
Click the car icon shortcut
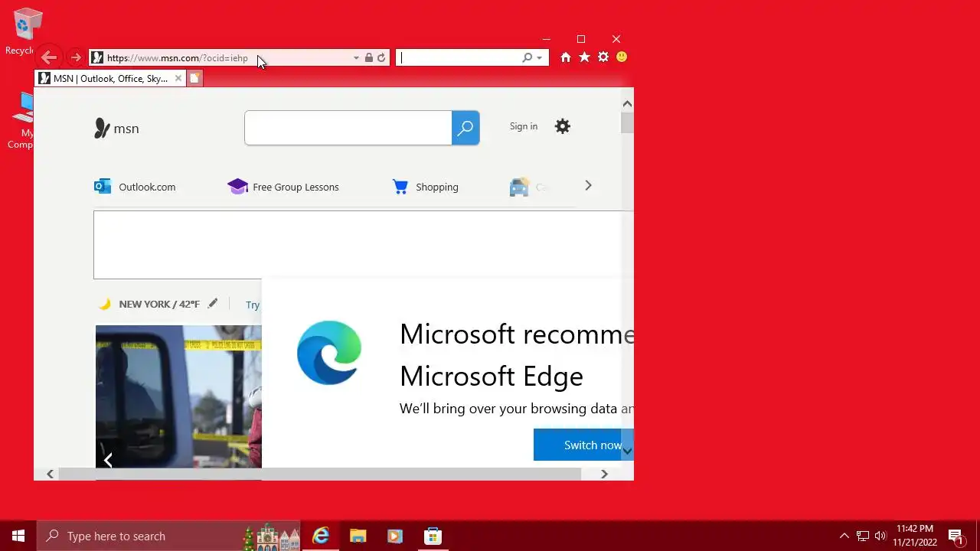pyautogui.click(x=519, y=187)
